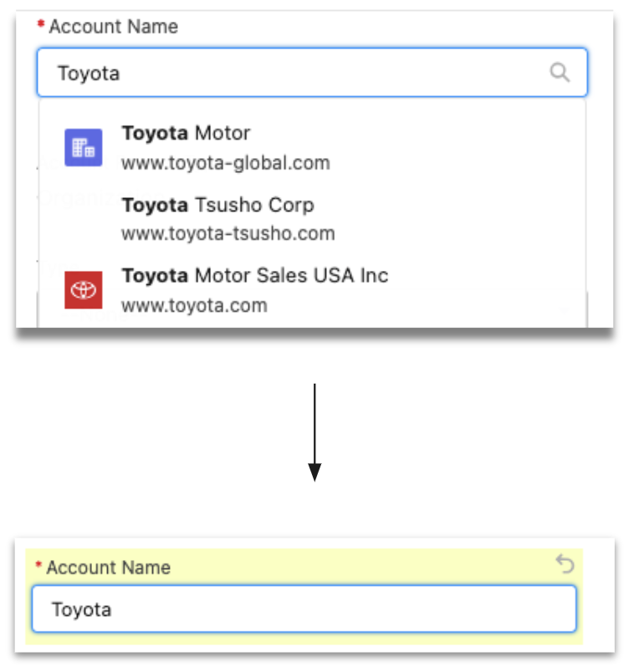
Task: Choose Toyota Tsusho Corp from the suggestions
Action: (x=217, y=205)
